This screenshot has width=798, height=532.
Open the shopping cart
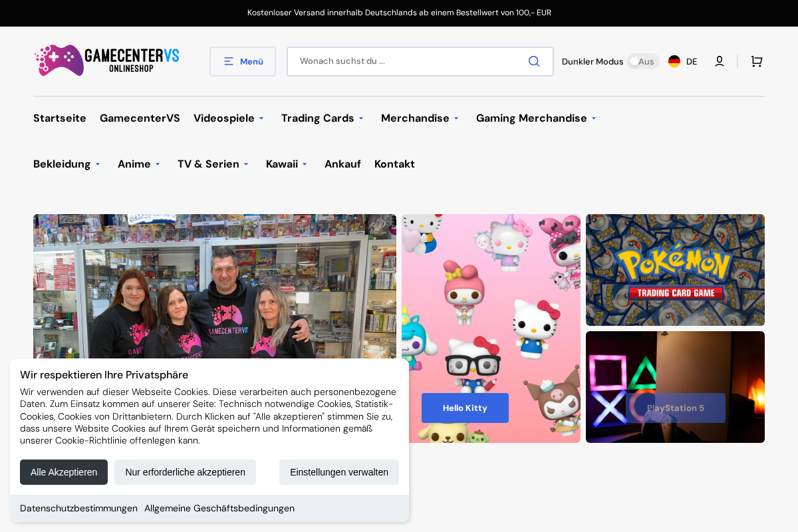756,61
